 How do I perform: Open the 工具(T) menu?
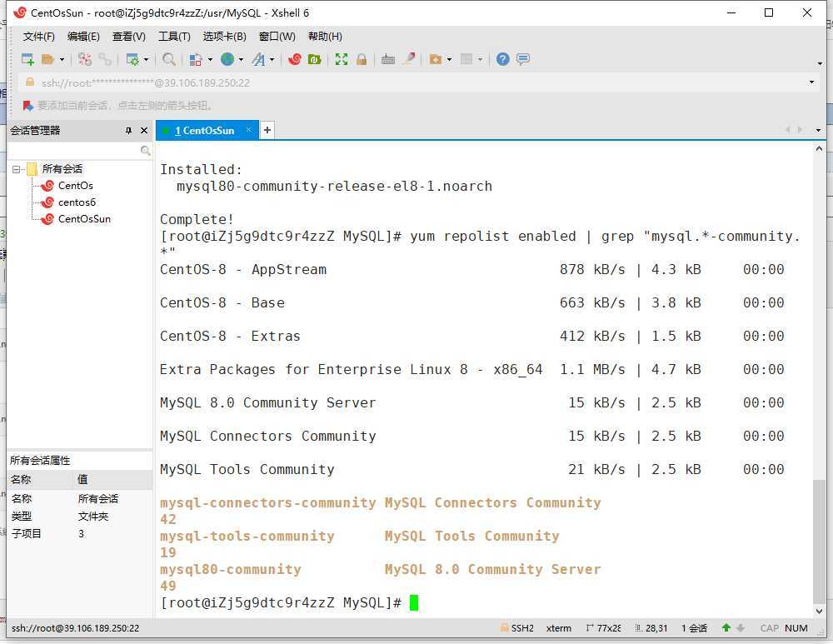click(174, 37)
